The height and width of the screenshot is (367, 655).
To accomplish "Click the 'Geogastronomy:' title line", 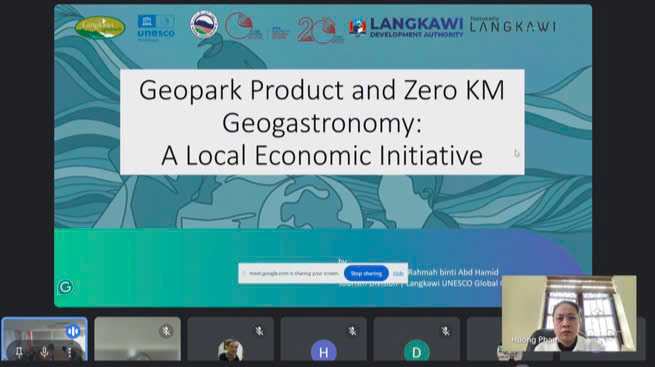I will (322, 123).
